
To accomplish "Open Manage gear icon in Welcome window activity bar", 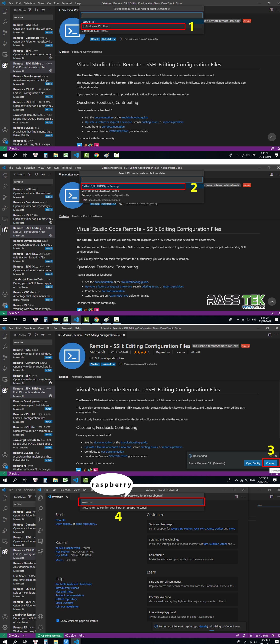I will [40, 627].
